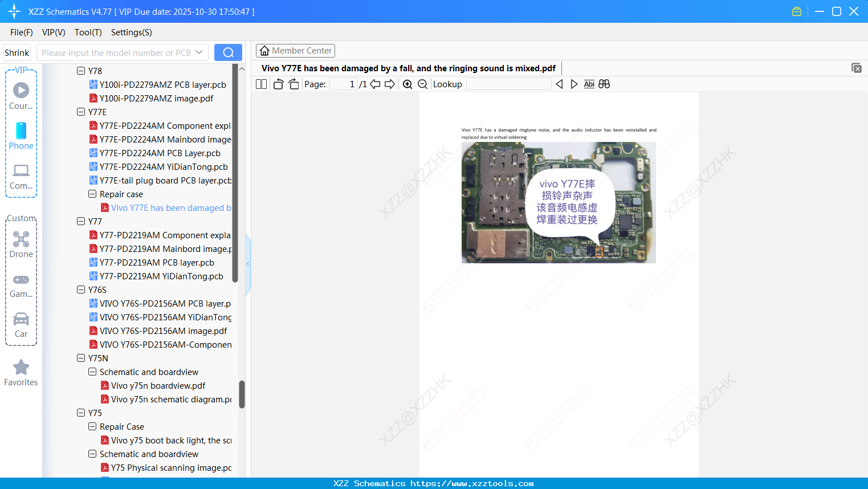Screen dimensions: 868x489
Task: Find previous Lookup match
Action: point(559,84)
